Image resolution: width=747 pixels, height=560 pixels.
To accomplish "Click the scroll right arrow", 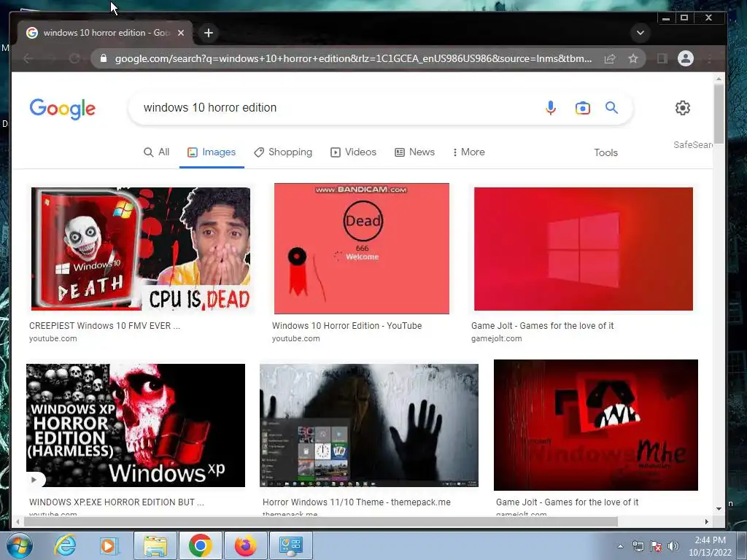I will point(706,522).
